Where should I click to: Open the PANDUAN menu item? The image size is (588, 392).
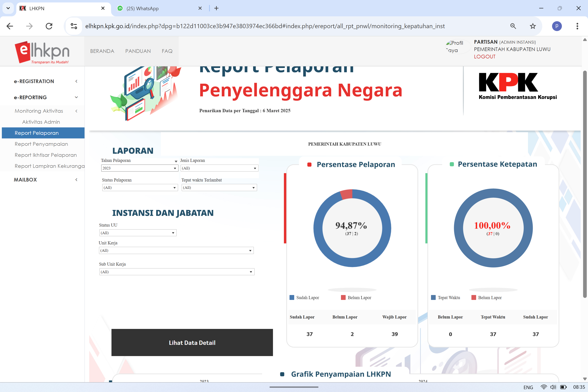click(x=138, y=51)
